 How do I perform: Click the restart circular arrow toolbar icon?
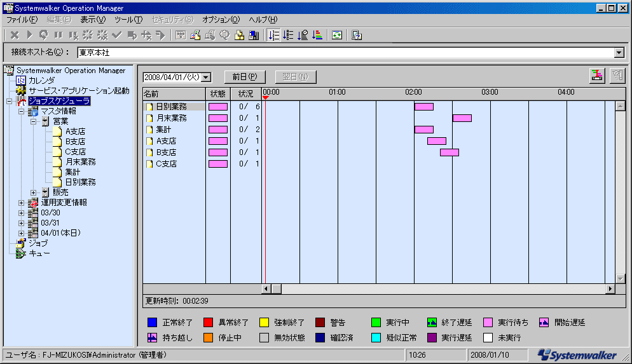43,36
